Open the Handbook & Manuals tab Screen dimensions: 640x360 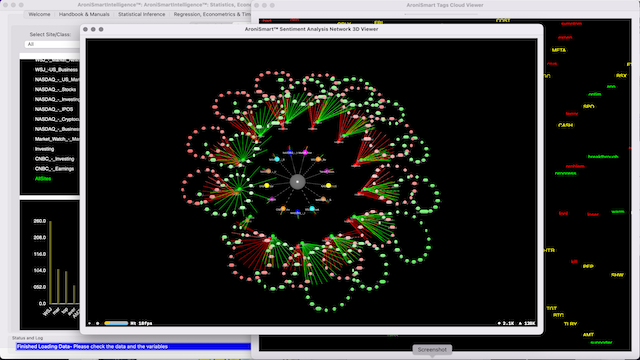point(84,14)
